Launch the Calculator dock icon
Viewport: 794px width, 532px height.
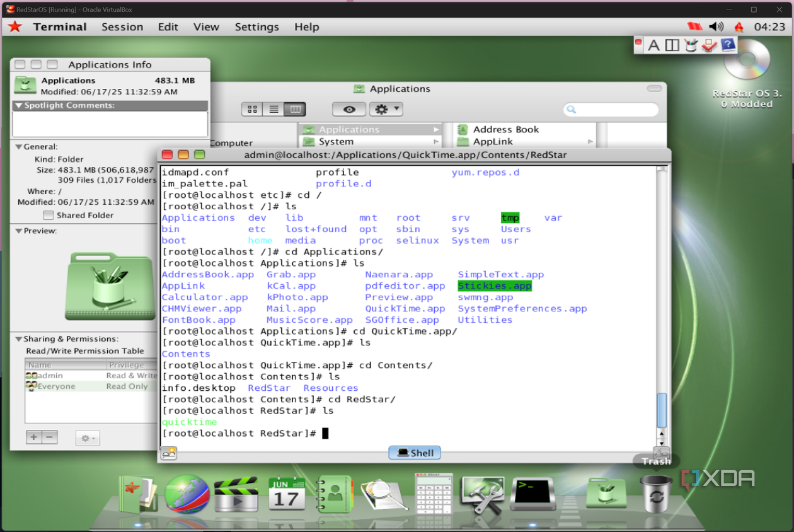(x=435, y=493)
